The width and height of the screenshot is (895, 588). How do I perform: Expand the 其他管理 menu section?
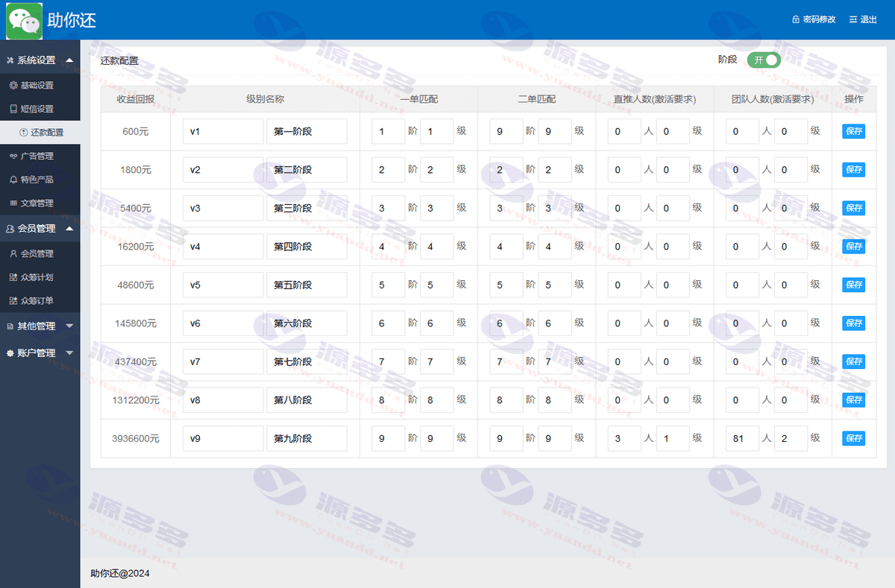point(40,326)
